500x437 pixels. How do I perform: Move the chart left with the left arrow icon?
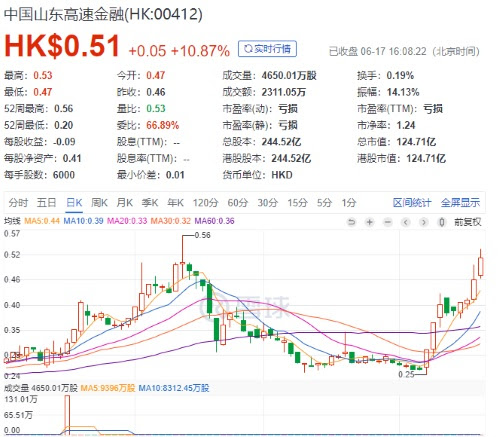click(x=405, y=222)
